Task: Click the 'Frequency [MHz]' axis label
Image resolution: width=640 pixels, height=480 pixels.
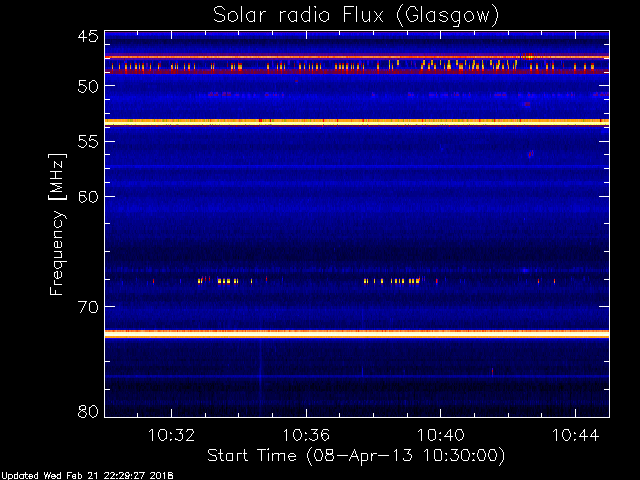Action: pos(57,224)
